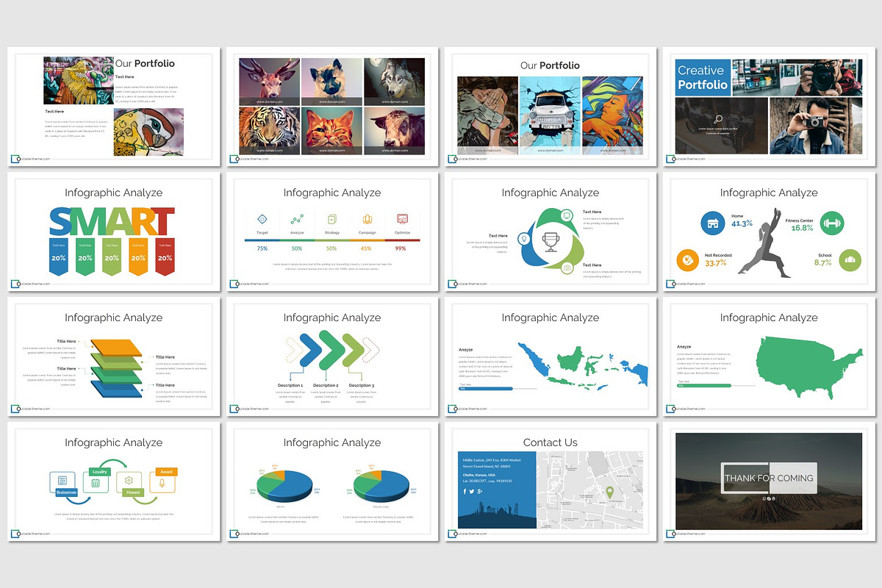Viewport: 882px width, 588px height.
Task: Click the Target diamond icon
Action: point(262,219)
